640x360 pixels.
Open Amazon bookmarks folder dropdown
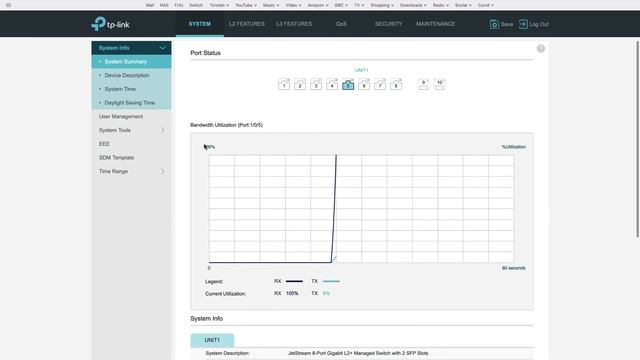click(318, 5)
